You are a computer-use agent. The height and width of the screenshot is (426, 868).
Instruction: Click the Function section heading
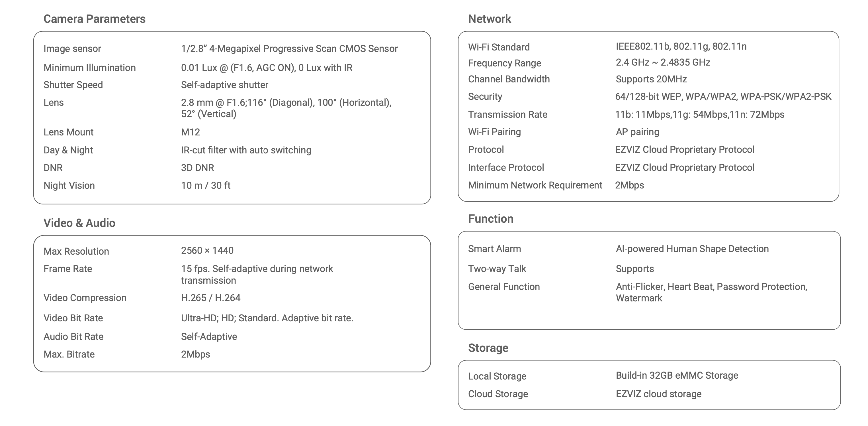pyautogui.click(x=491, y=219)
